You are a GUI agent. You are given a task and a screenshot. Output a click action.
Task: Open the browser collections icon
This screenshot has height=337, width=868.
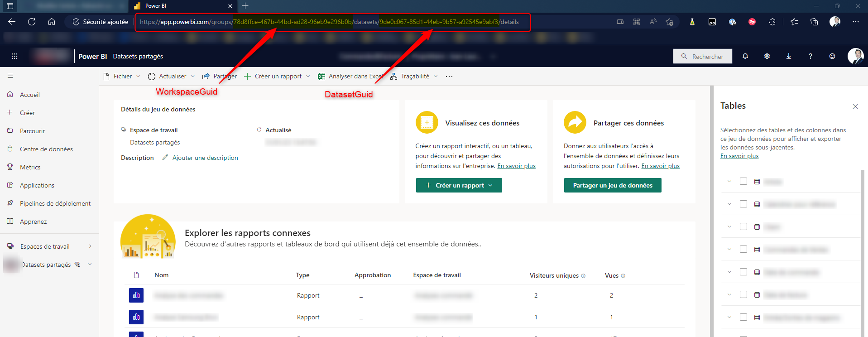(x=814, y=22)
